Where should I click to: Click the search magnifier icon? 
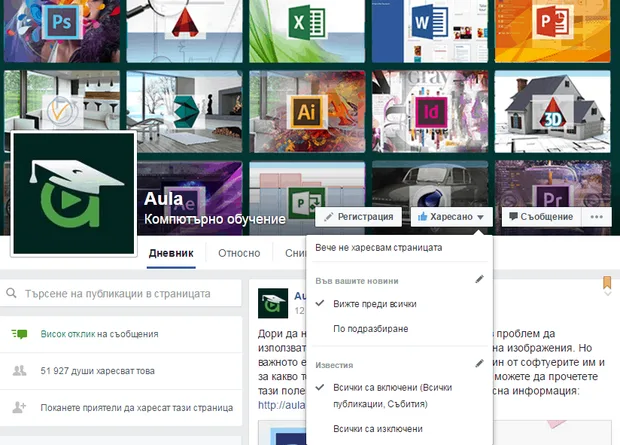pyautogui.click(x=11, y=293)
